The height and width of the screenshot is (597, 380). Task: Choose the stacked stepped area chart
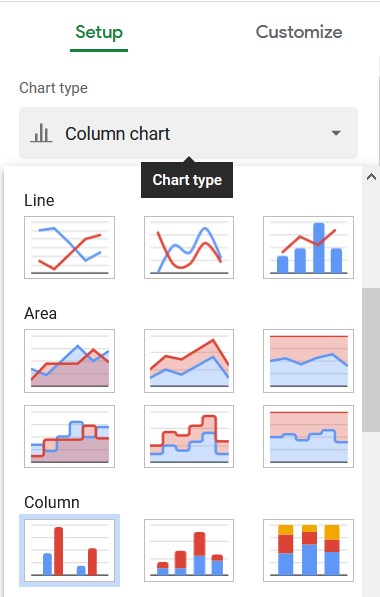point(189,436)
